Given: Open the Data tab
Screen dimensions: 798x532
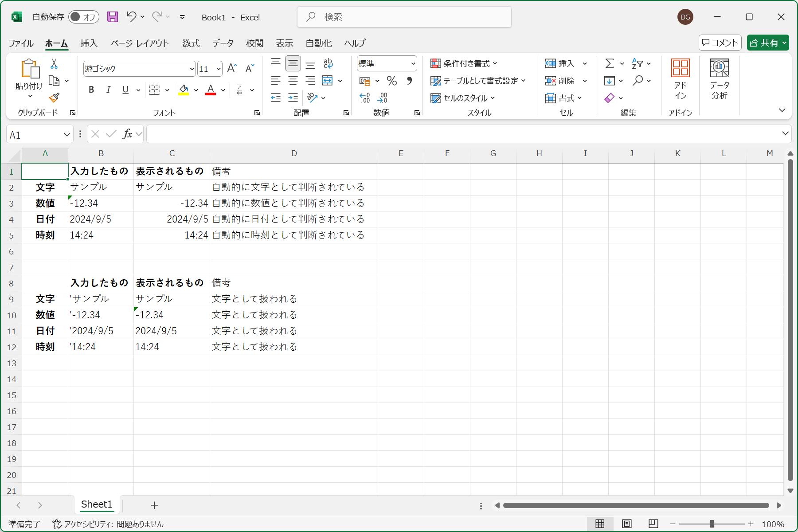Looking at the screenshot, I should click(x=223, y=43).
